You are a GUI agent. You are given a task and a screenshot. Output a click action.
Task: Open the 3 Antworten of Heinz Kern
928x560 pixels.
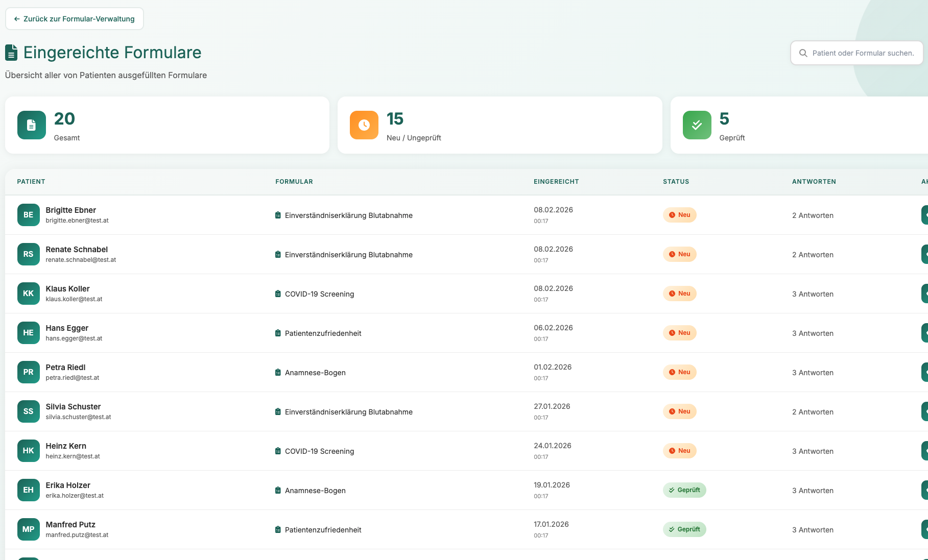[x=813, y=451]
